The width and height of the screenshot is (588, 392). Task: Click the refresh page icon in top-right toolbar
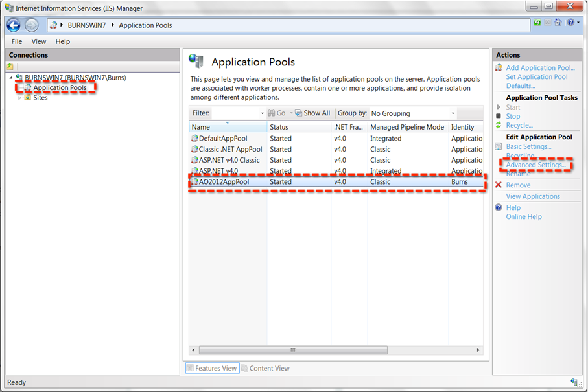click(537, 23)
